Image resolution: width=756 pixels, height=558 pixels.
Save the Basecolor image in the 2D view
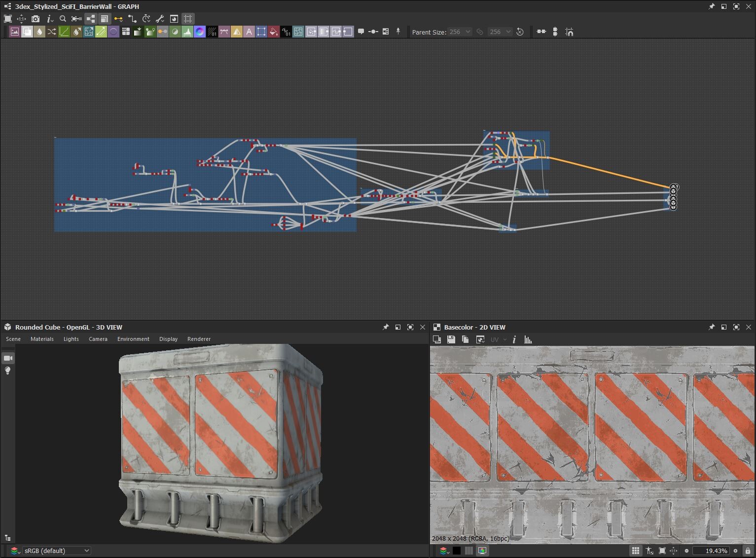click(451, 339)
